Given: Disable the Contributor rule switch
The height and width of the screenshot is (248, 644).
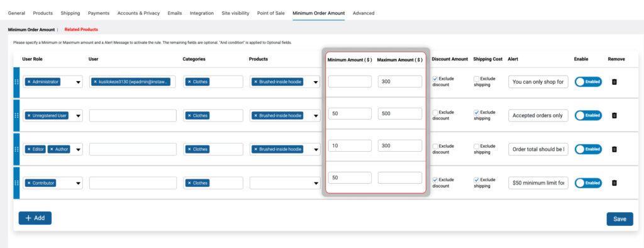Looking at the screenshot, I should tap(588, 183).
